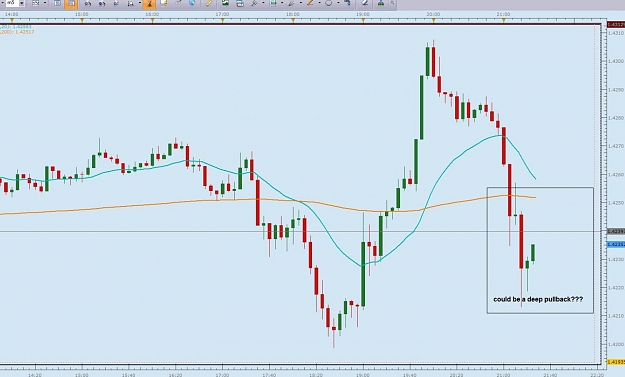The image size is (625, 377).
Task: Click the 20:00 label on top time ruler
Action: click(x=433, y=14)
